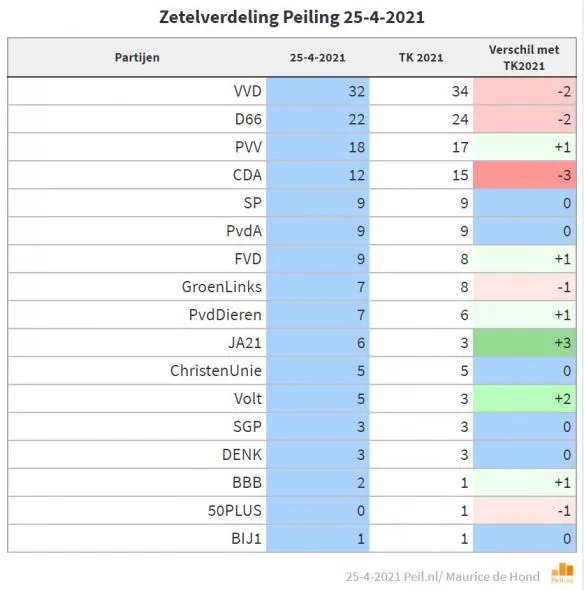Screen dimensions: 584x590
Task: Click the dark green +3 cell for JA21
Action: (525, 343)
